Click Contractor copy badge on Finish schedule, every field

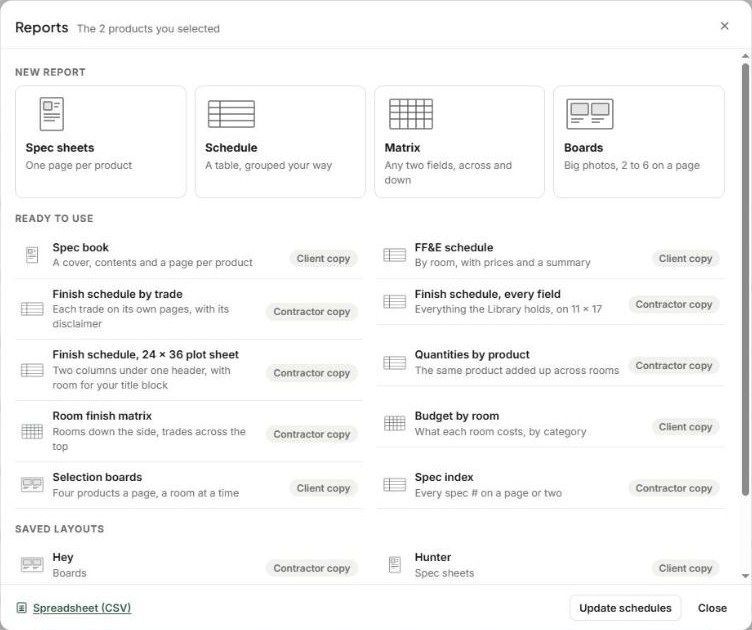[674, 304]
